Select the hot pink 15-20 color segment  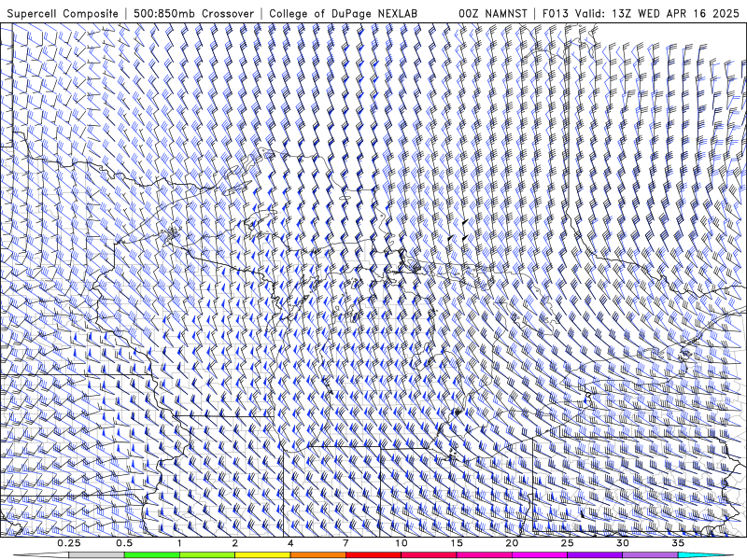(484, 555)
